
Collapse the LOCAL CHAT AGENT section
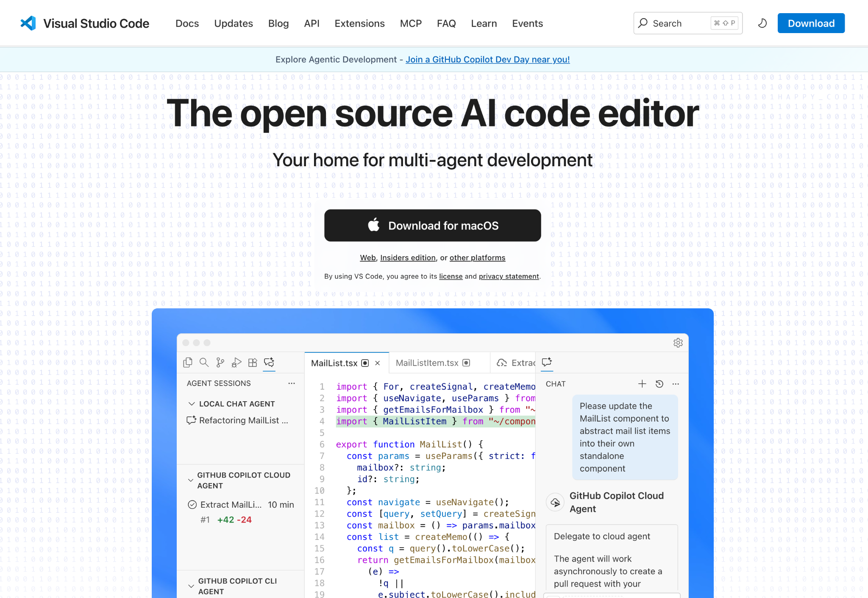[x=191, y=403]
